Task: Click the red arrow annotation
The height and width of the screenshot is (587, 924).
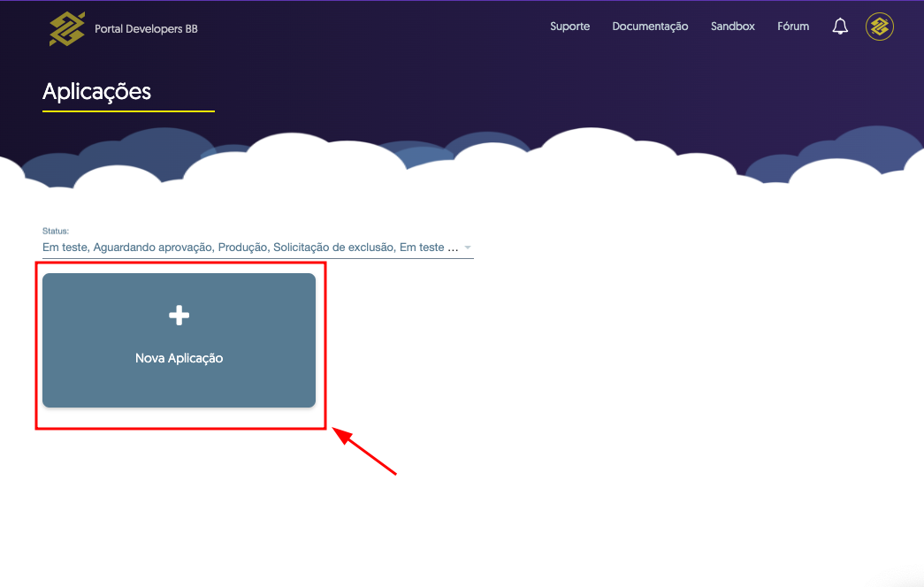Action: click(x=364, y=452)
